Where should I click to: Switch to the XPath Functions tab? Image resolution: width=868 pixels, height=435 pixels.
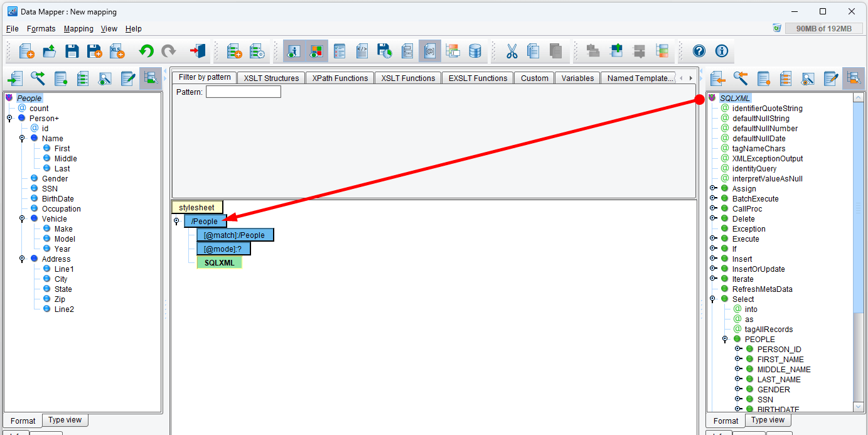(340, 78)
